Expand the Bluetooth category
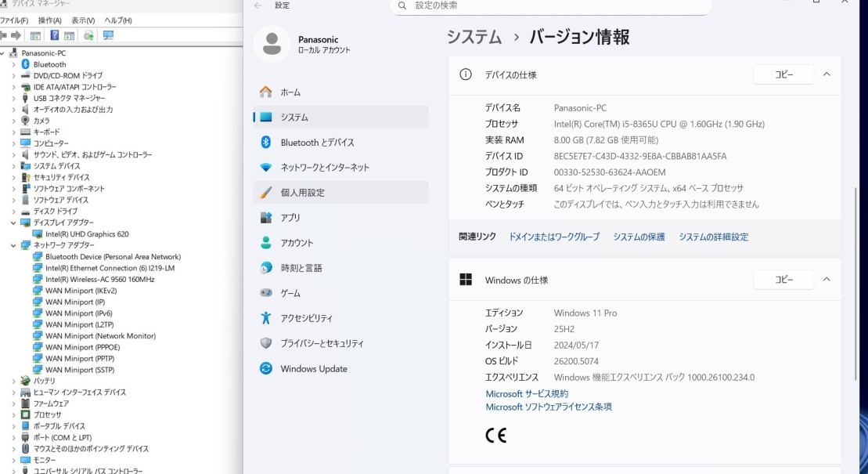The image size is (868, 474). tap(15, 64)
